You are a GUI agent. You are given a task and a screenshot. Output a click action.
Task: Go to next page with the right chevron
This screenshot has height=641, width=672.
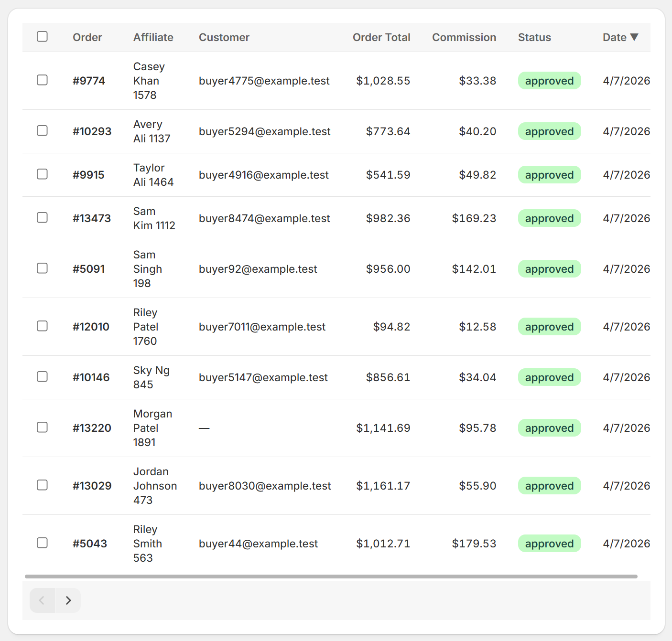68,600
